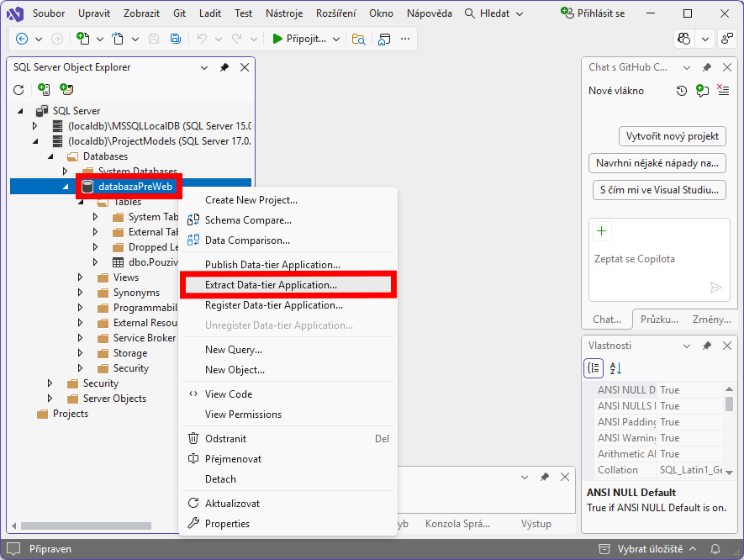This screenshot has width=744, height=560.
Task: Select Extract Data-tier Application
Action: [288, 285]
